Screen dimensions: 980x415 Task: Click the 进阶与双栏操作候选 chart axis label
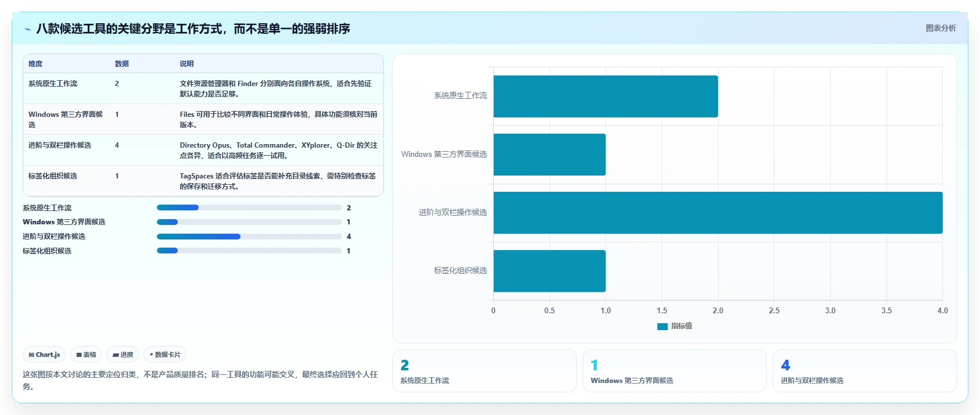[x=453, y=213]
